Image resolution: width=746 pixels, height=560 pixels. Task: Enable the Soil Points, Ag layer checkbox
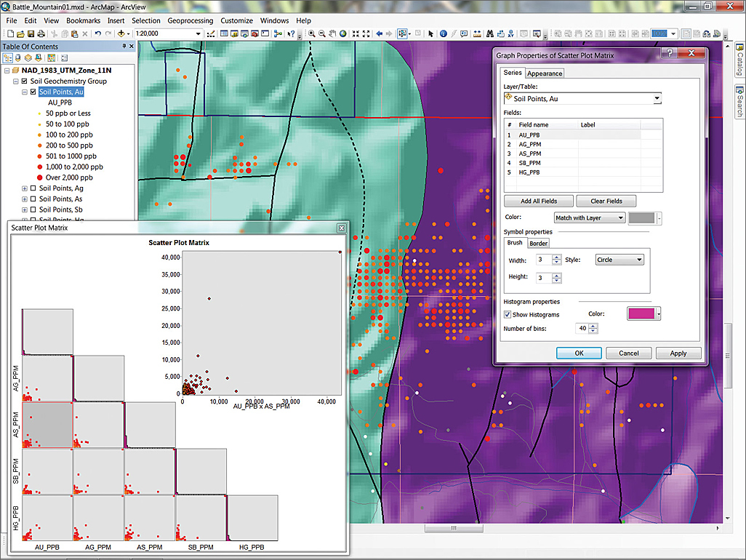tap(33, 188)
